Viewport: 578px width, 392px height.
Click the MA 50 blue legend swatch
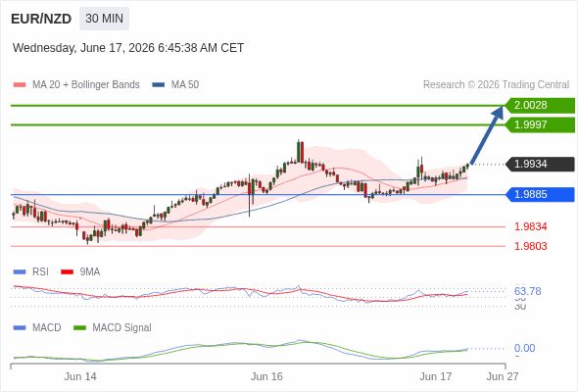tap(159, 85)
